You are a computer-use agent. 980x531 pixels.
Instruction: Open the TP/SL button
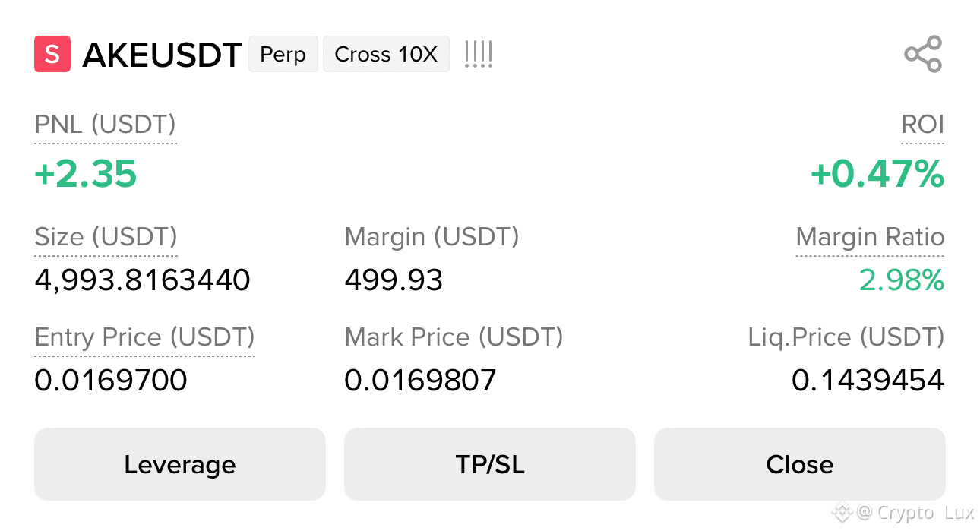[x=490, y=464]
